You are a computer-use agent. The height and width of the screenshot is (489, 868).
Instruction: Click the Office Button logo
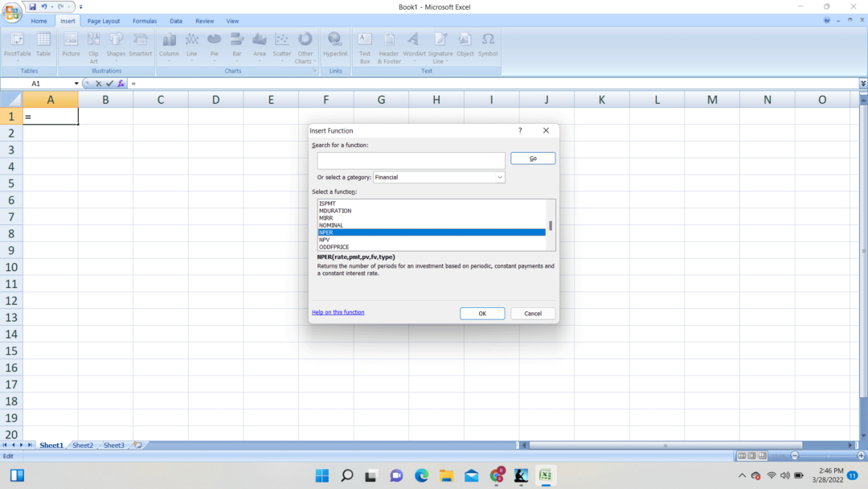[x=12, y=12]
